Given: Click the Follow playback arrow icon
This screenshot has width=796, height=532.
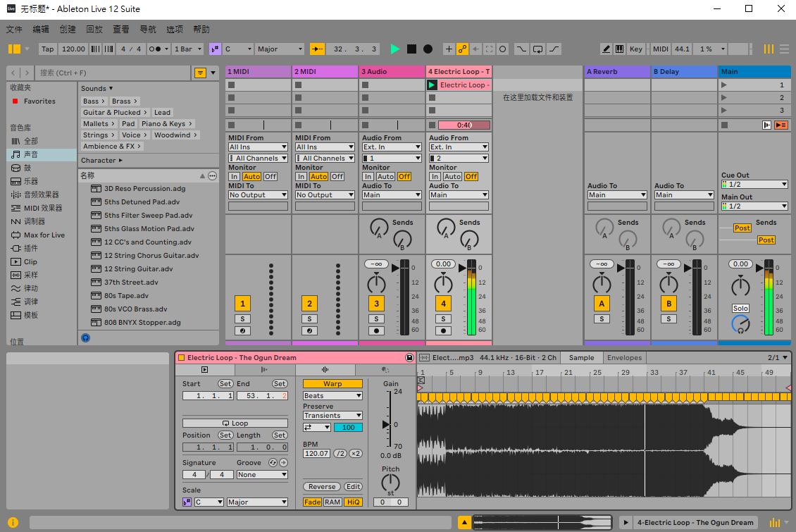Looking at the screenshot, I should pos(317,49).
